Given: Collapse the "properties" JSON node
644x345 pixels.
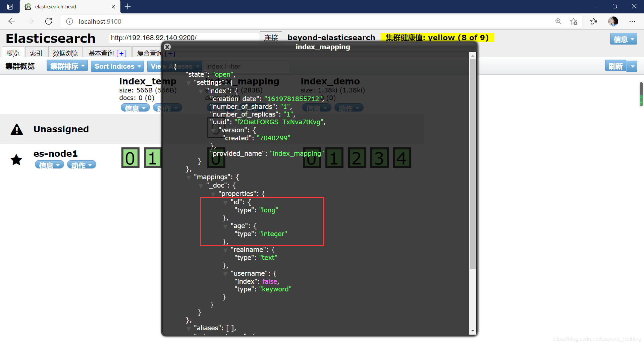Looking at the screenshot, I should [x=213, y=194].
